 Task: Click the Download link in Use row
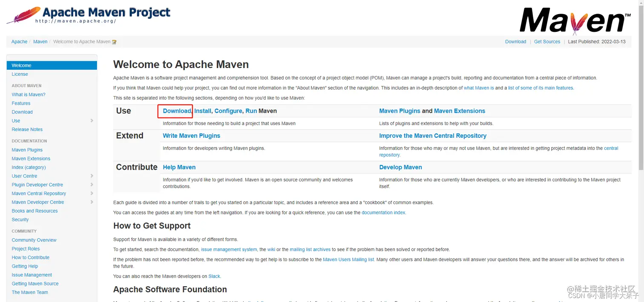tap(177, 111)
